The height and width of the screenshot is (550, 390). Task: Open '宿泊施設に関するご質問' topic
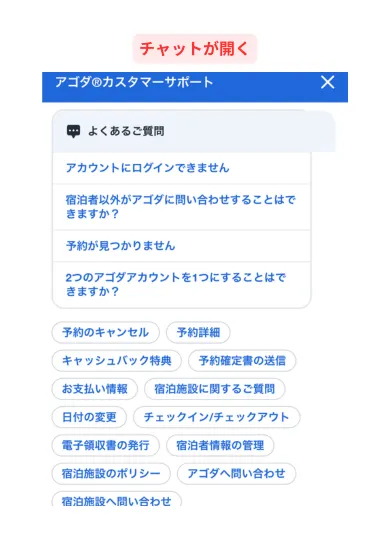tap(214, 389)
